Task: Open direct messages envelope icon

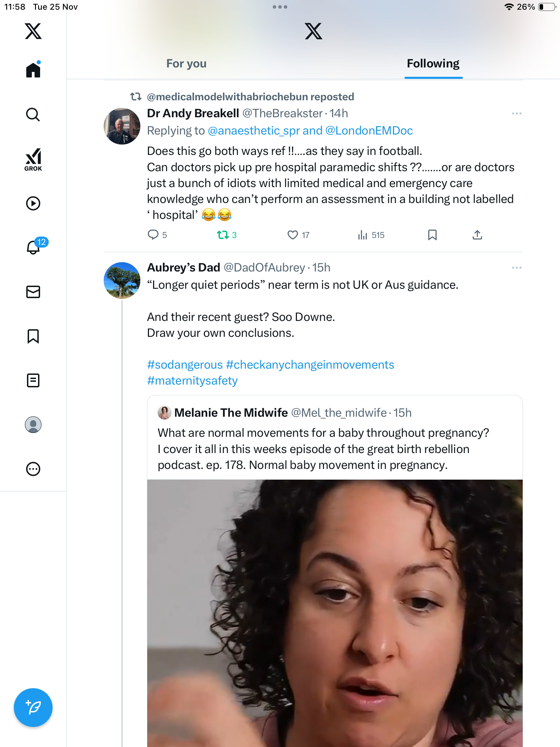Action: click(x=33, y=292)
